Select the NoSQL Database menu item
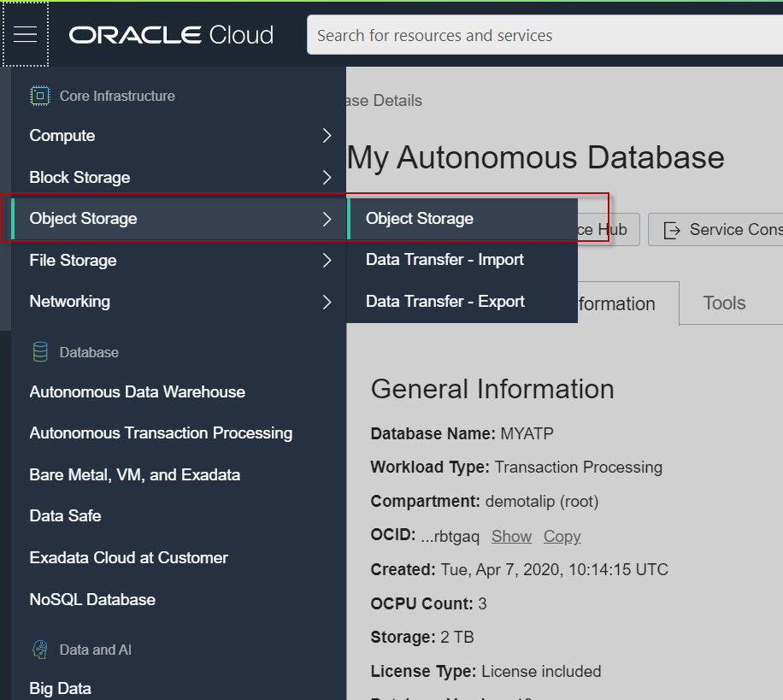 (91, 599)
